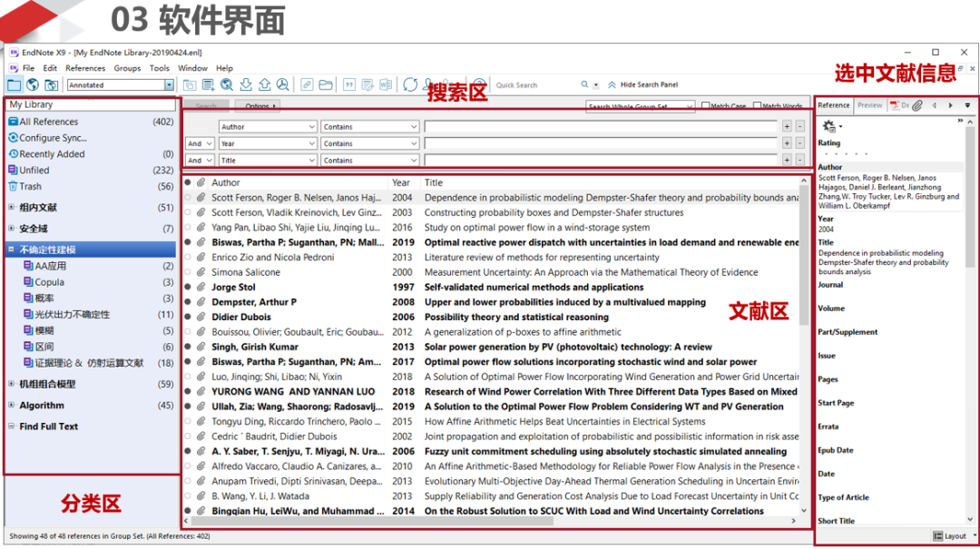Open the Year search field dropdown
980x549 pixels.
(311, 143)
